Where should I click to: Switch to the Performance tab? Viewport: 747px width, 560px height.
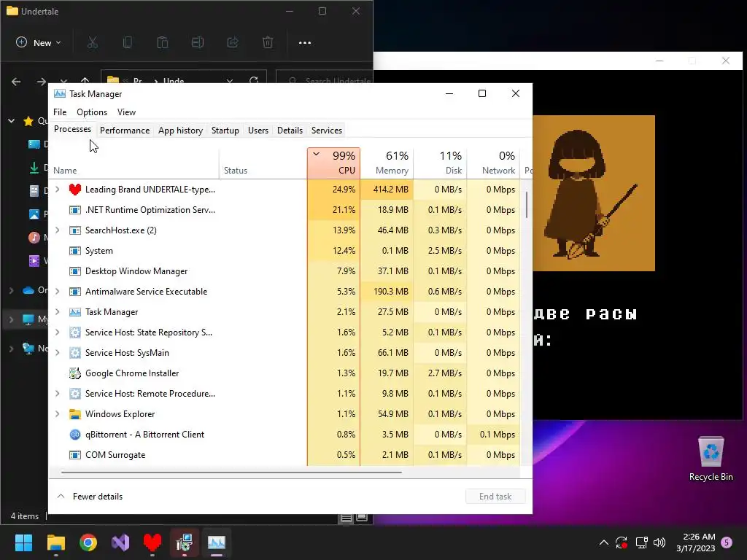pos(125,131)
